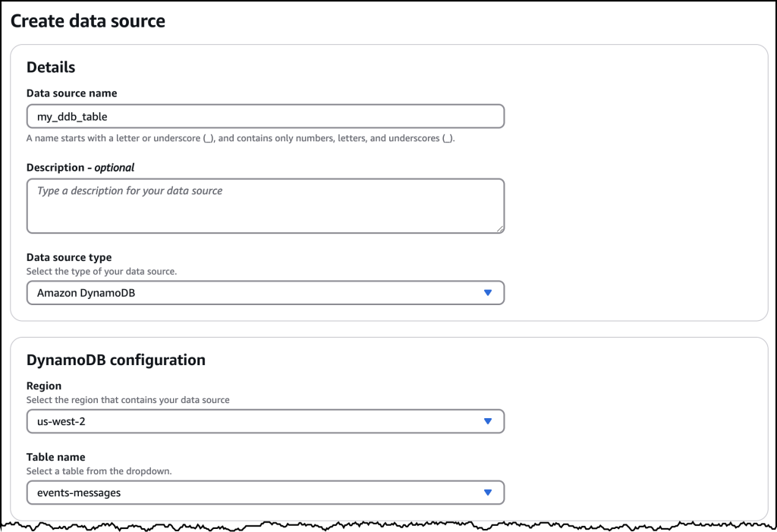
Task: Click the Details section heading
Action: (50, 67)
